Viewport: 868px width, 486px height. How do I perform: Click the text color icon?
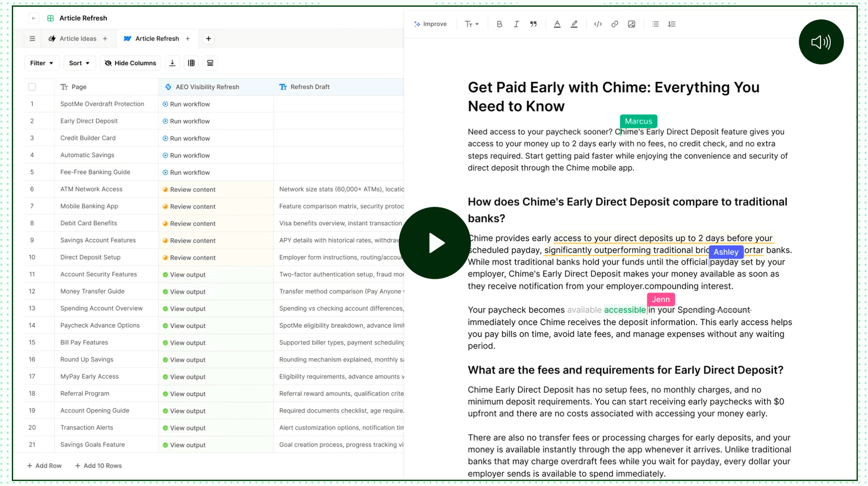pos(557,24)
